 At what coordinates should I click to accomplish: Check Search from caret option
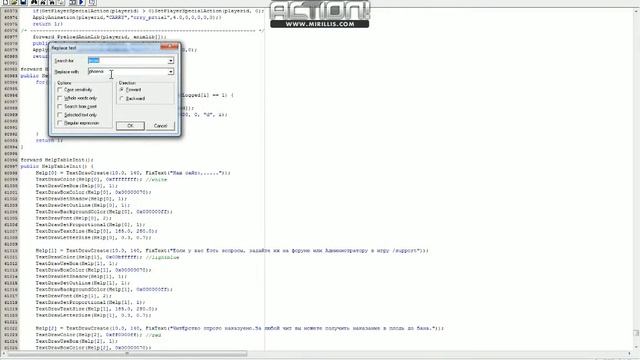60,107
